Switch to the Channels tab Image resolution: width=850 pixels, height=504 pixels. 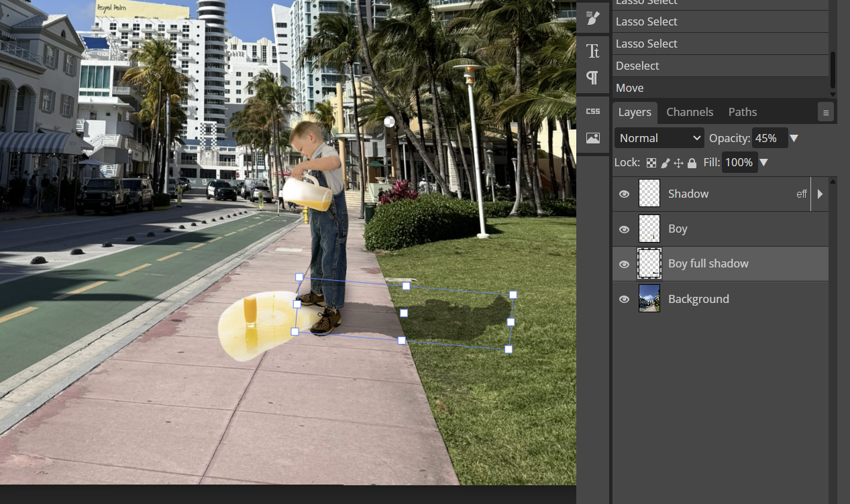point(690,112)
